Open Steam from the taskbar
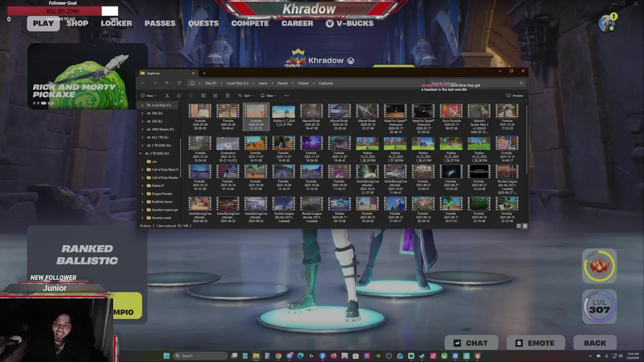The width and height of the screenshot is (644, 362). click(x=422, y=356)
